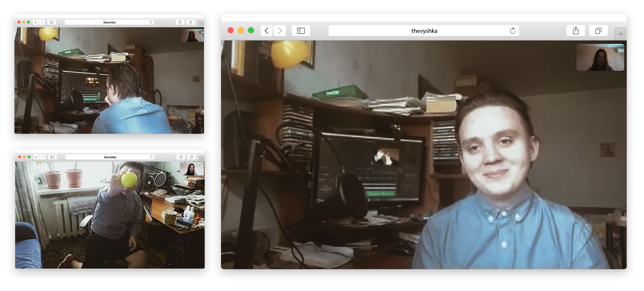Toggle the sidebar in the top-left small window

point(52,22)
